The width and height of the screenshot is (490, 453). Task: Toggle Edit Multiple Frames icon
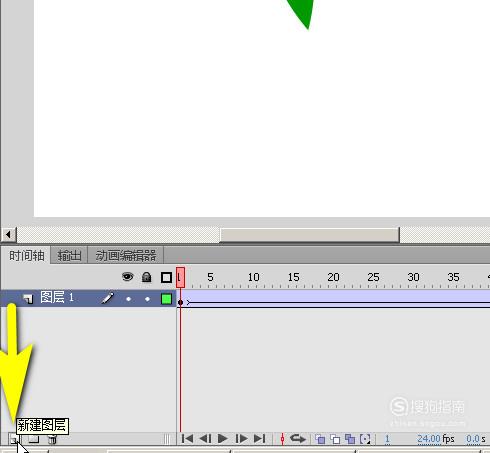350,439
